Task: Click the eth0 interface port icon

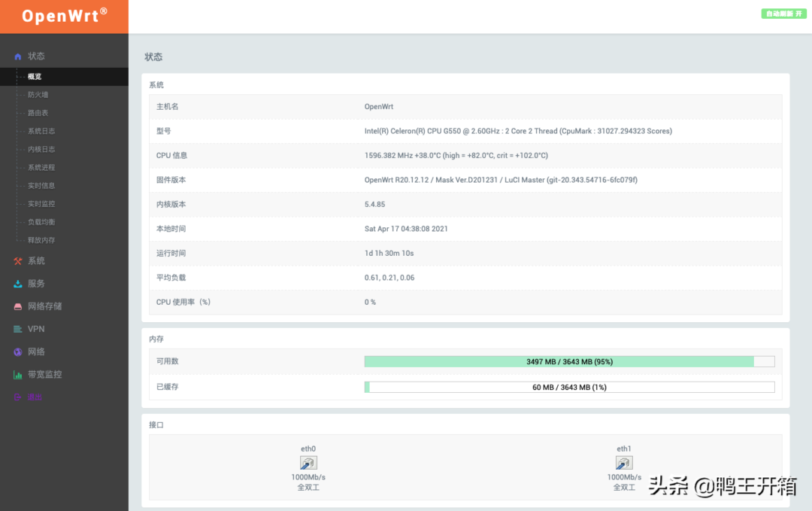Action: click(308, 463)
